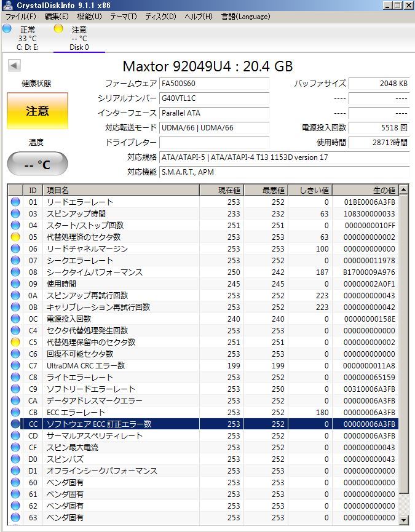The width and height of the screenshot is (415, 532).
Task: Click the -- °C temperature button
Action: [x=38, y=164]
